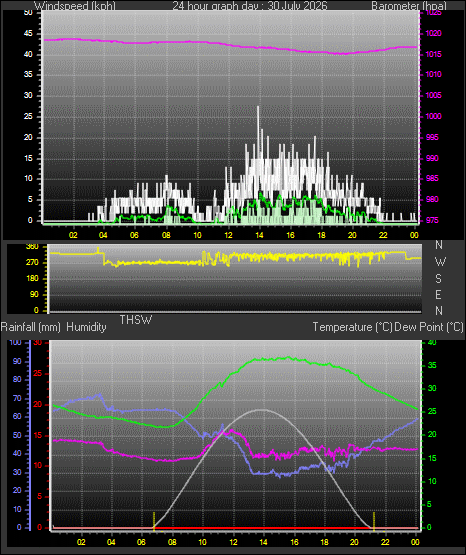This screenshot has width=466, height=555.
Task: Click the 24 hour graph day title
Action: (250, 6)
